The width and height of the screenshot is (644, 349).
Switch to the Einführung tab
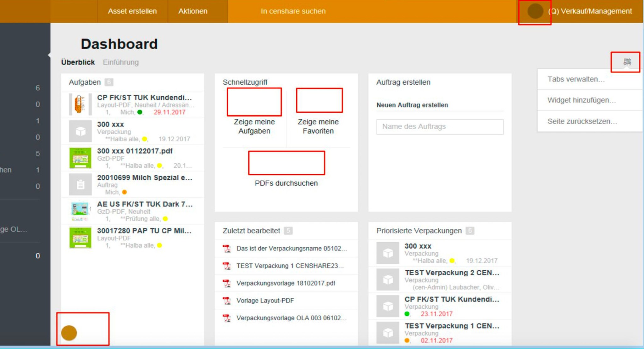point(121,62)
